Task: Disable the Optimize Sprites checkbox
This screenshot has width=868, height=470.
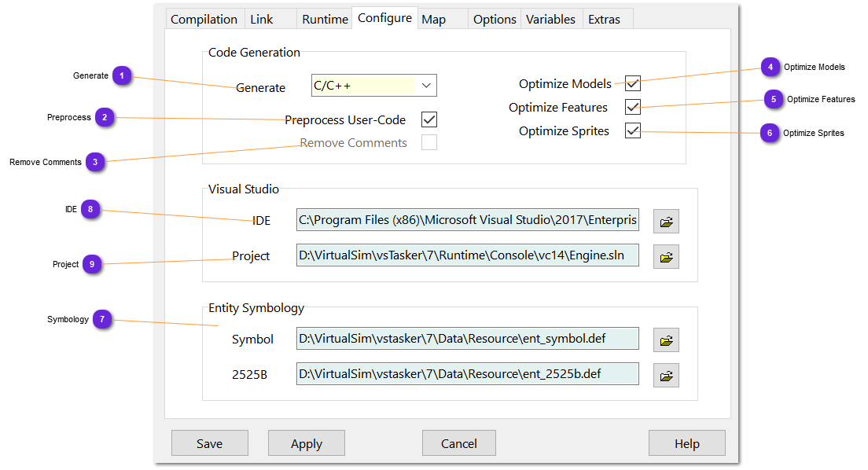Action: coord(633,130)
